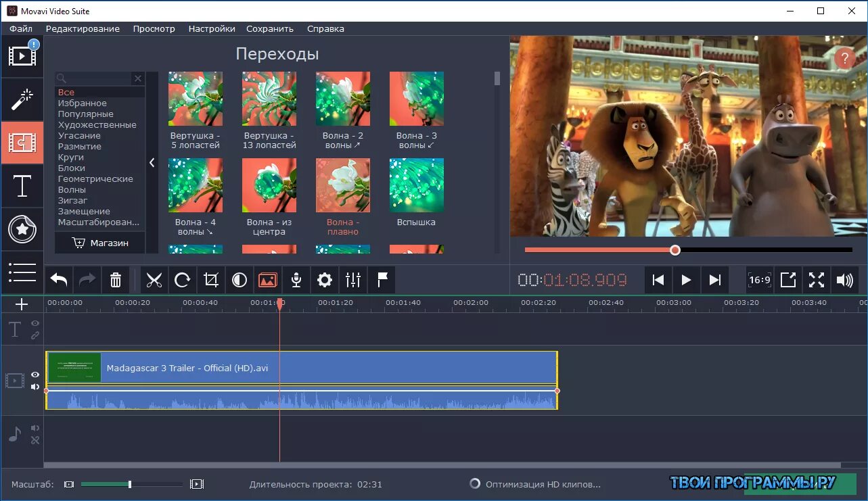Image resolution: width=868 pixels, height=501 pixels.
Task: Split the clip with scissors tool
Action: click(x=154, y=279)
